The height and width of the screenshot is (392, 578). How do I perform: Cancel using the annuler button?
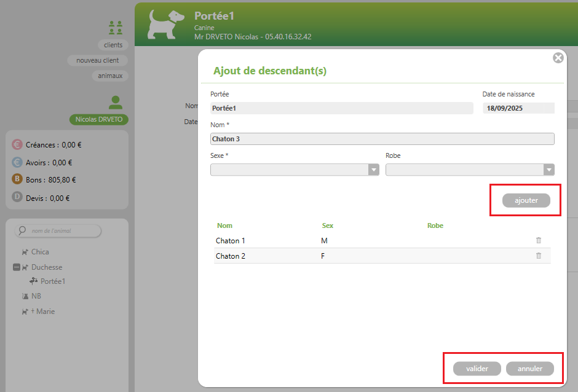click(529, 369)
